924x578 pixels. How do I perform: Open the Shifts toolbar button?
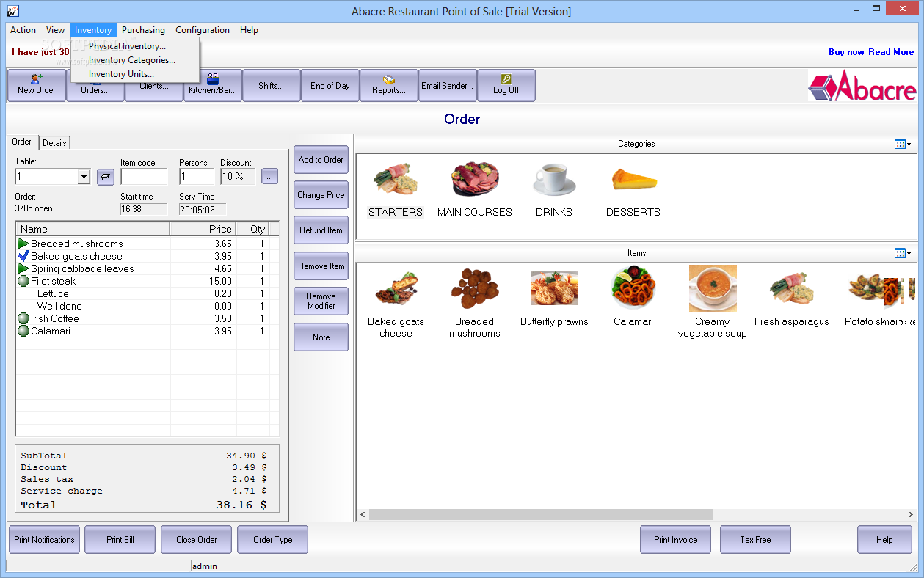pyautogui.click(x=272, y=85)
